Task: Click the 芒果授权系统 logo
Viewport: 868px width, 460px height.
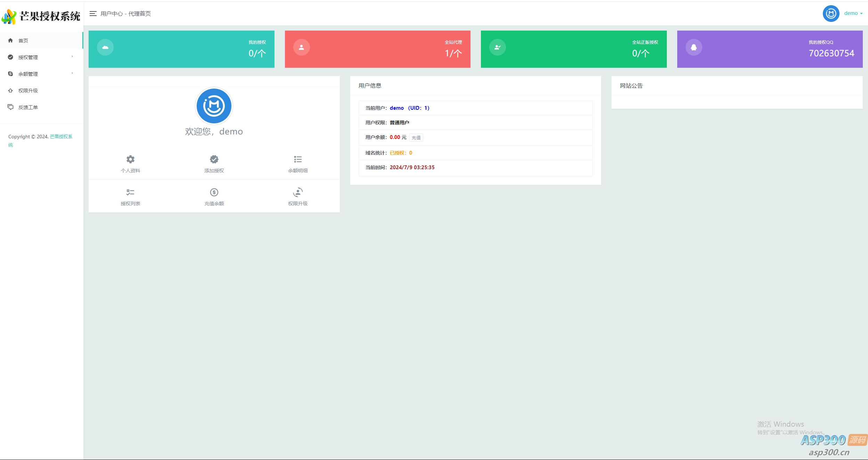Action: pos(42,16)
